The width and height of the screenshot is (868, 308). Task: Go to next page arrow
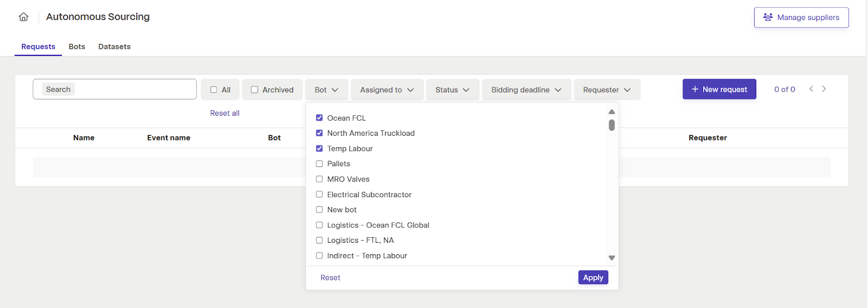[x=824, y=89]
